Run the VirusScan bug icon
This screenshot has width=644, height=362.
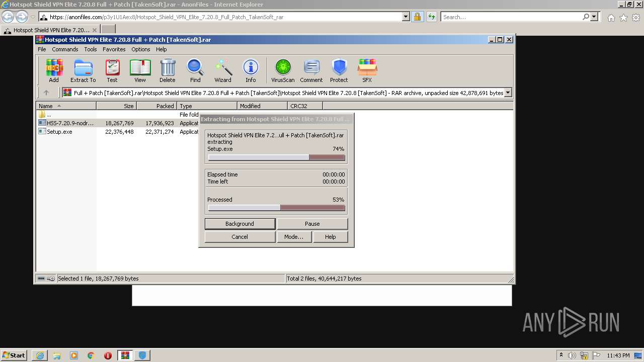click(x=283, y=70)
